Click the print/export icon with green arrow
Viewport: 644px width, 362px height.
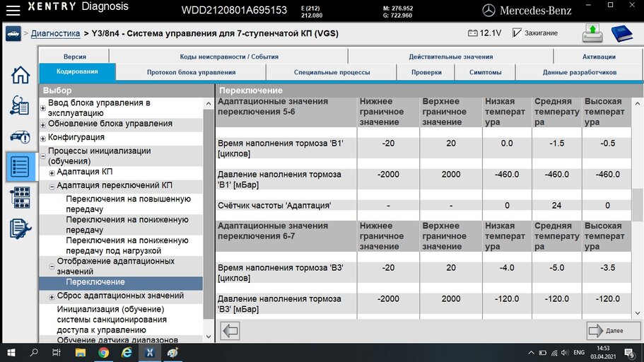point(592,33)
